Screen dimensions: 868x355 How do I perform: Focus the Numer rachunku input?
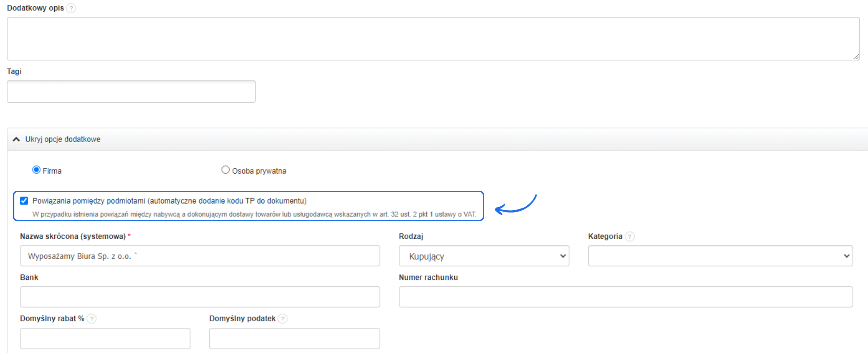pyautogui.click(x=625, y=297)
